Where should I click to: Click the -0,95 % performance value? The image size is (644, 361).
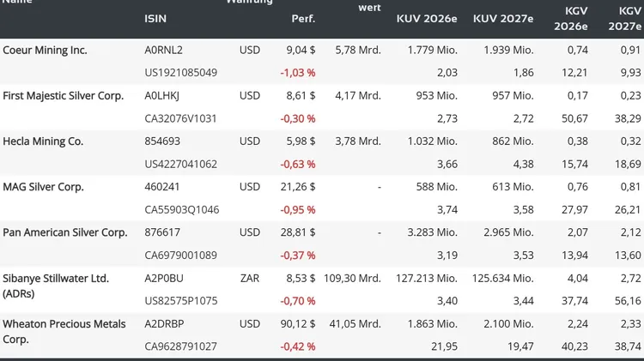(298, 209)
